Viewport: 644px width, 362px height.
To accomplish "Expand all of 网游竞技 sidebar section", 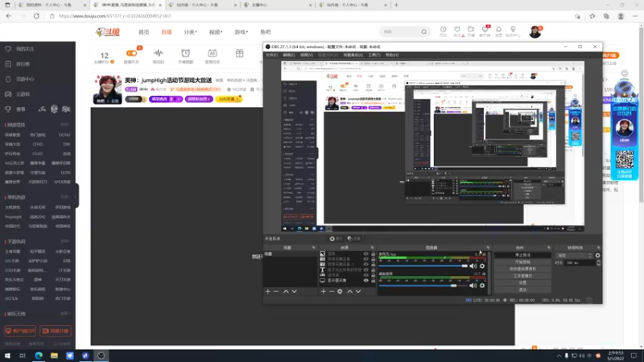I will [x=65, y=125].
